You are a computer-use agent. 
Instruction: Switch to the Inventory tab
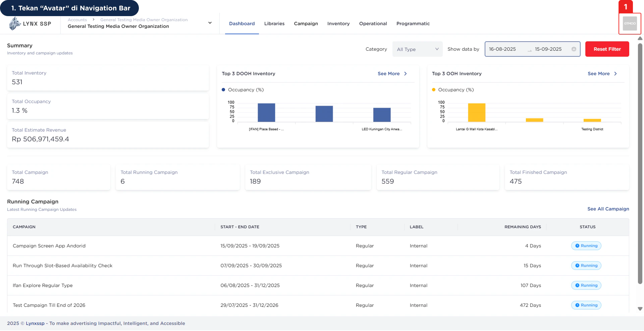(x=338, y=23)
